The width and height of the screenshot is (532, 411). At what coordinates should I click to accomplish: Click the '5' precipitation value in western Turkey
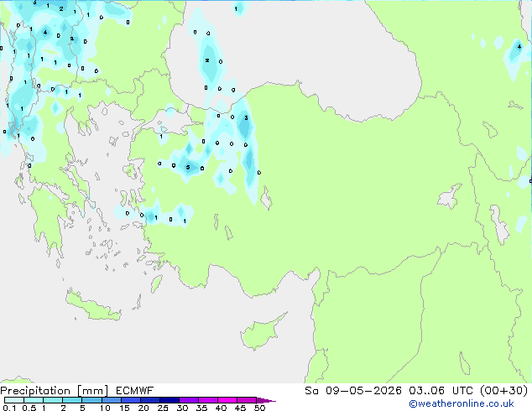(188, 167)
